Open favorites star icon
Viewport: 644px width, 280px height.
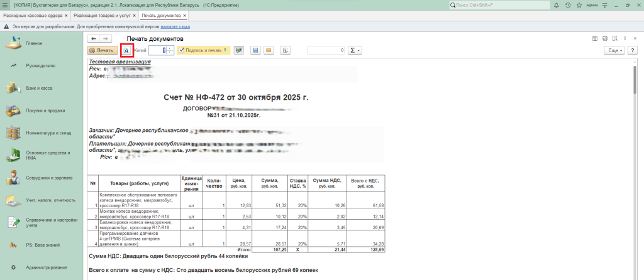pos(579,5)
